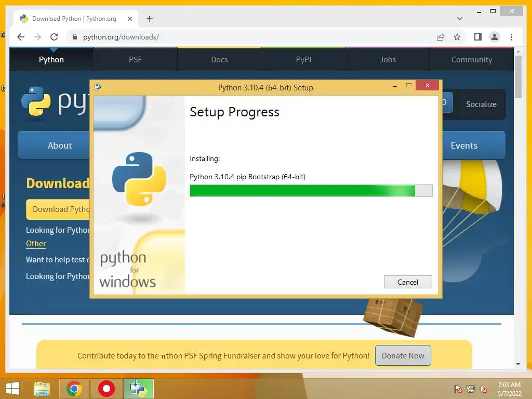Minimize the Chrome window
This screenshot has height=399, width=532.
(x=478, y=11)
